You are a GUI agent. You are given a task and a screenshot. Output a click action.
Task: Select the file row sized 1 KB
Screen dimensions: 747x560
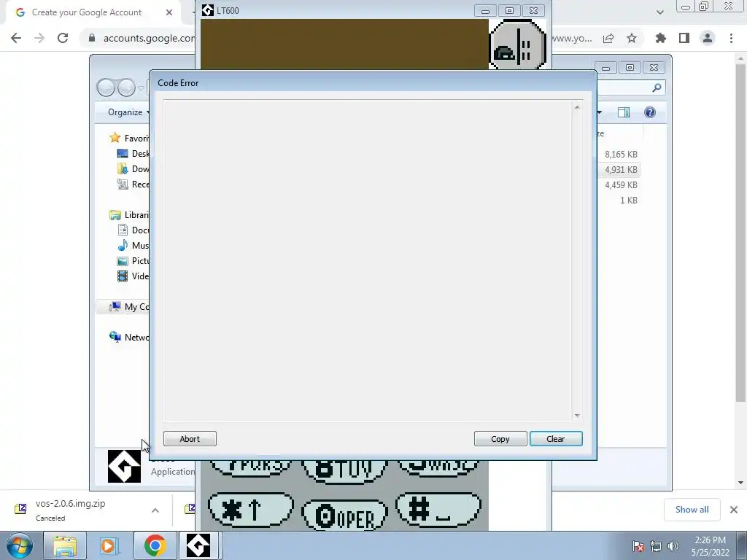point(618,200)
